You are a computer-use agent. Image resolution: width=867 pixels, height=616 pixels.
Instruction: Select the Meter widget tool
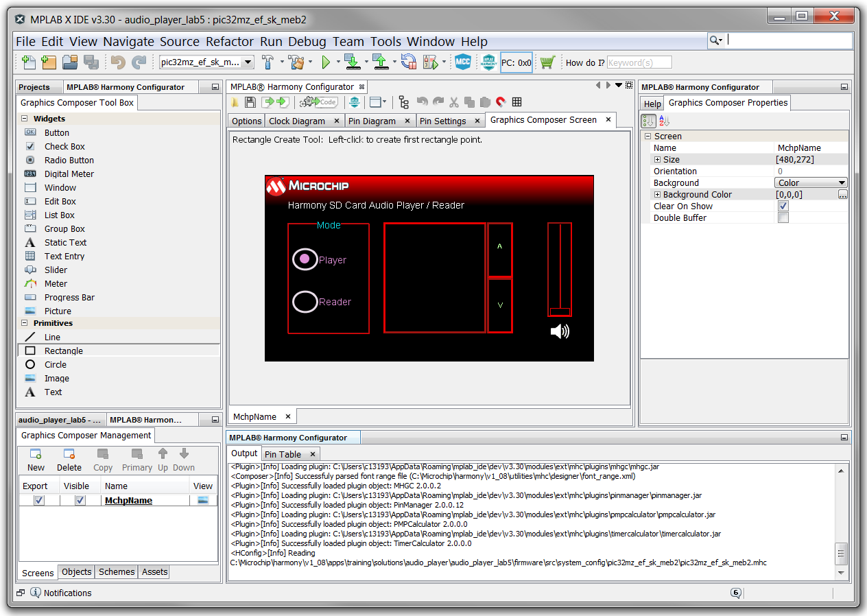[x=118, y=283]
